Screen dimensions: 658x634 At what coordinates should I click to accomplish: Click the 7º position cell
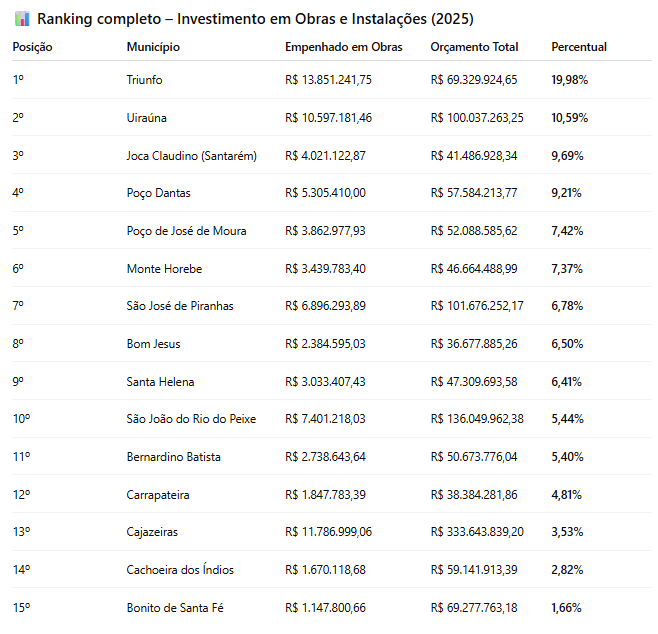point(19,306)
